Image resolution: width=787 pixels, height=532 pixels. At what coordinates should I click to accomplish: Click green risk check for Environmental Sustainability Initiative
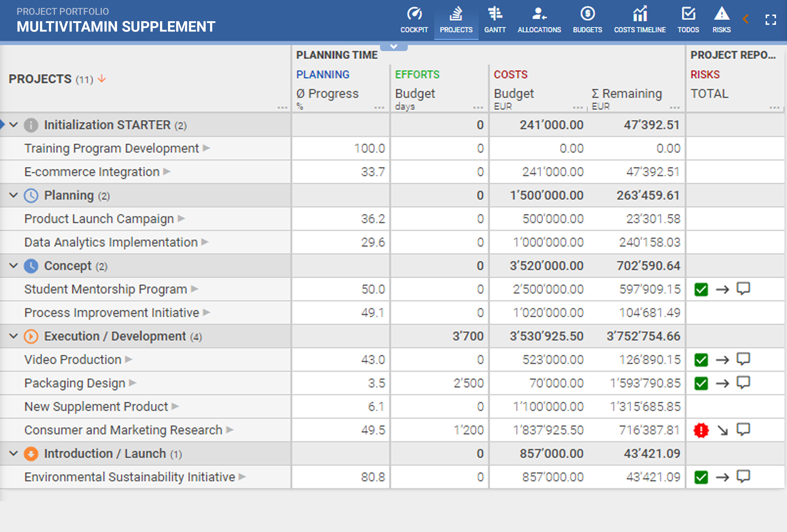[701, 477]
